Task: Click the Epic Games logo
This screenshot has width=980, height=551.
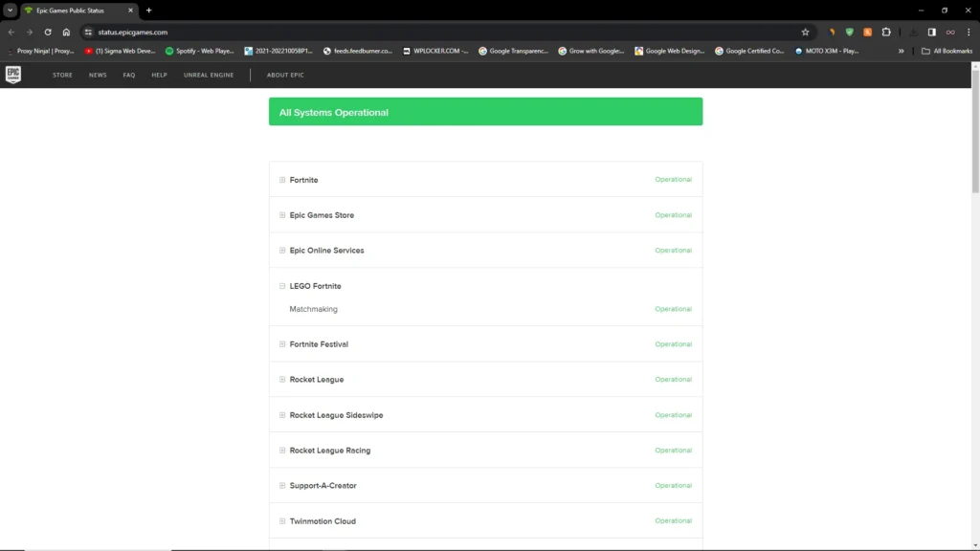Action: [13, 75]
